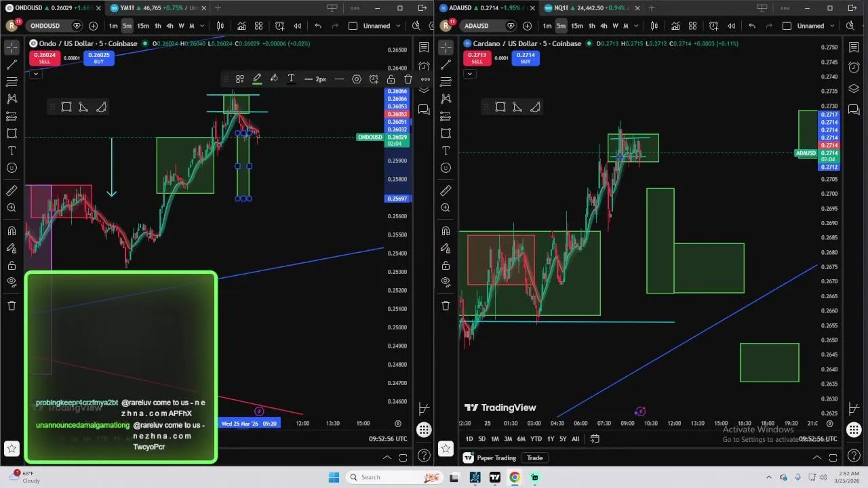Select crosshair cursor tool in ONDOUSD window
This screenshot has height=488, width=868.
click(x=12, y=47)
